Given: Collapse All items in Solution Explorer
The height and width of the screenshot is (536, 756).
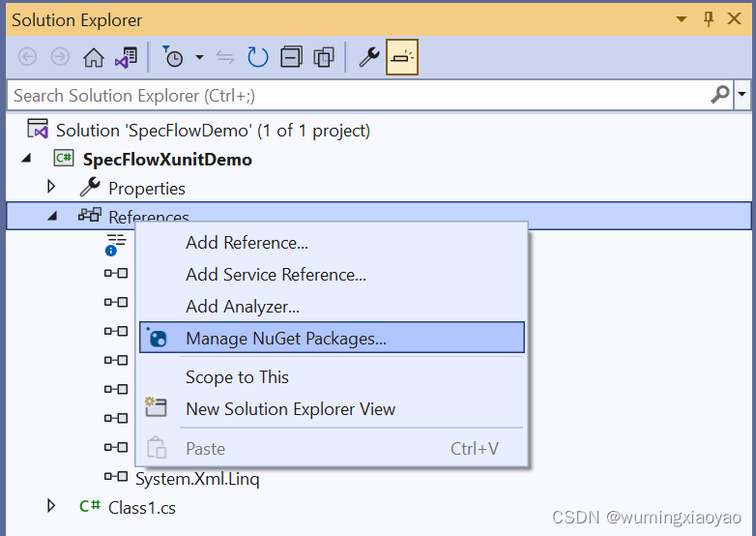Looking at the screenshot, I should coord(292,57).
